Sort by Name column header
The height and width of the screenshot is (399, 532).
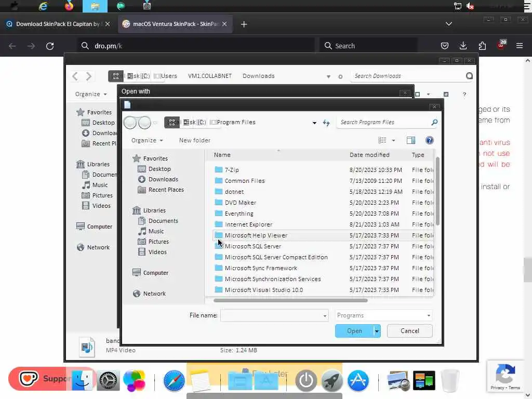[222, 155]
